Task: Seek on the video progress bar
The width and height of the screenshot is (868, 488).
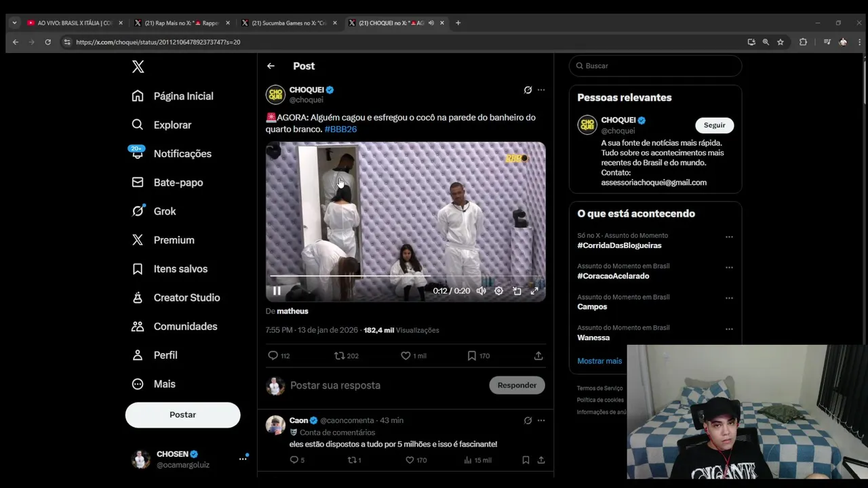Action: (406, 276)
